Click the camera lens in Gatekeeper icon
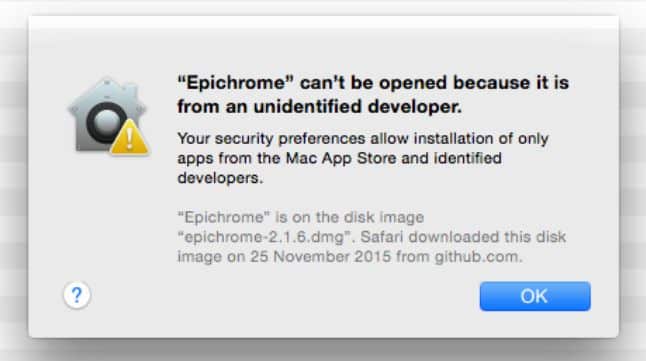The height and width of the screenshot is (361, 646). point(106,123)
